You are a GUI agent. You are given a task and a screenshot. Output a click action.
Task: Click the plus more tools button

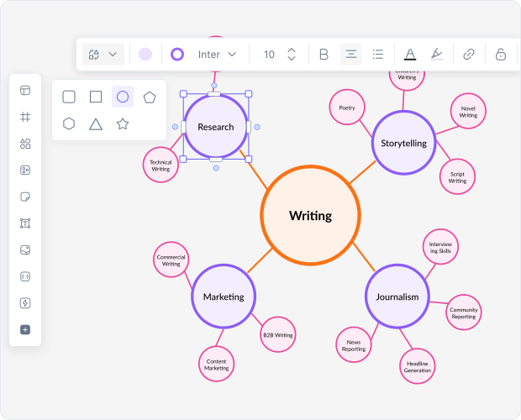25,329
